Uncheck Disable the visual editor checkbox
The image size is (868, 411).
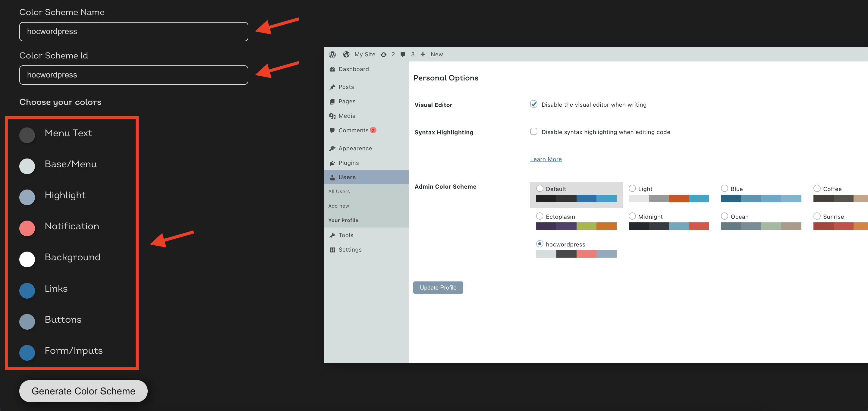(x=534, y=104)
